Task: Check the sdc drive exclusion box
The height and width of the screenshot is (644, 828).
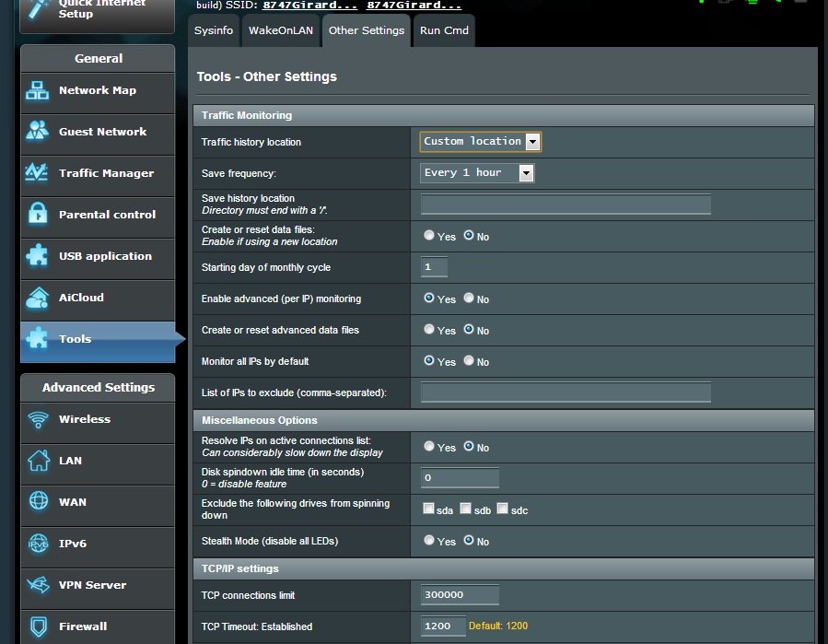Action: [502, 509]
